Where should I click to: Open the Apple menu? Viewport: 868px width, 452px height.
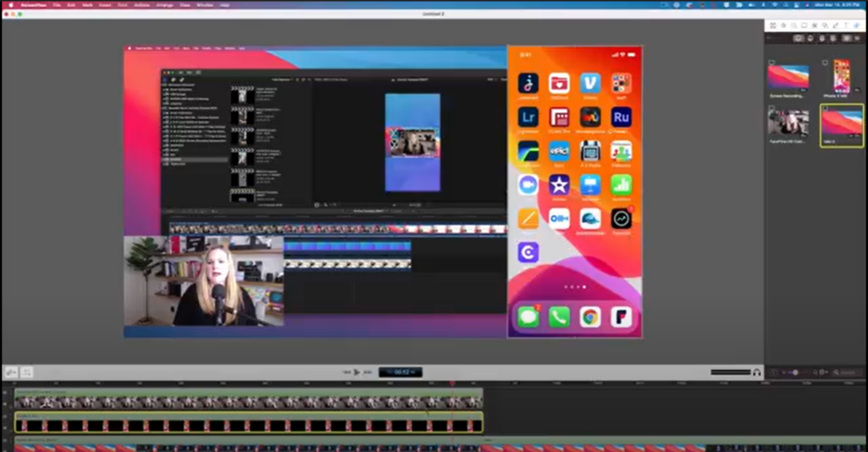coord(11,5)
